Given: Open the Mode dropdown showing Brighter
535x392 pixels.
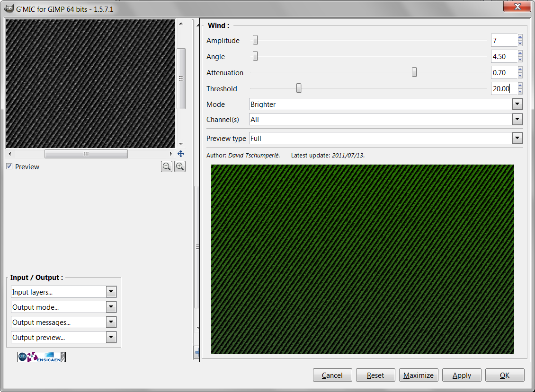Looking at the screenshot, I should (517, 104).
